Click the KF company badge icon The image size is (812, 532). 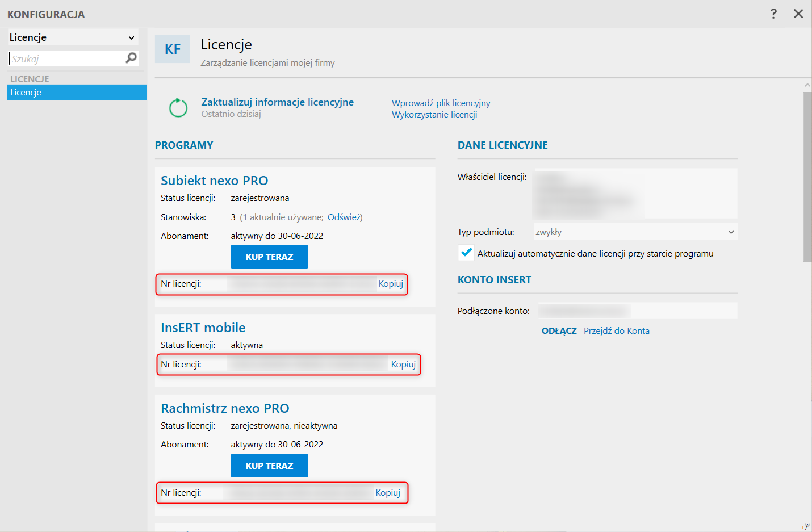tap(173, 49)
